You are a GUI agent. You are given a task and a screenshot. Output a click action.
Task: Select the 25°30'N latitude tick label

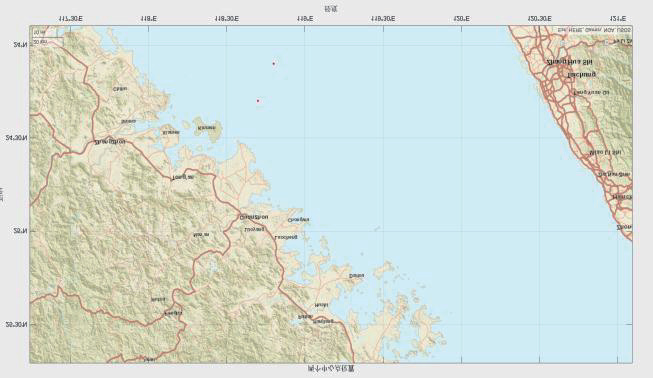point(17,324)
